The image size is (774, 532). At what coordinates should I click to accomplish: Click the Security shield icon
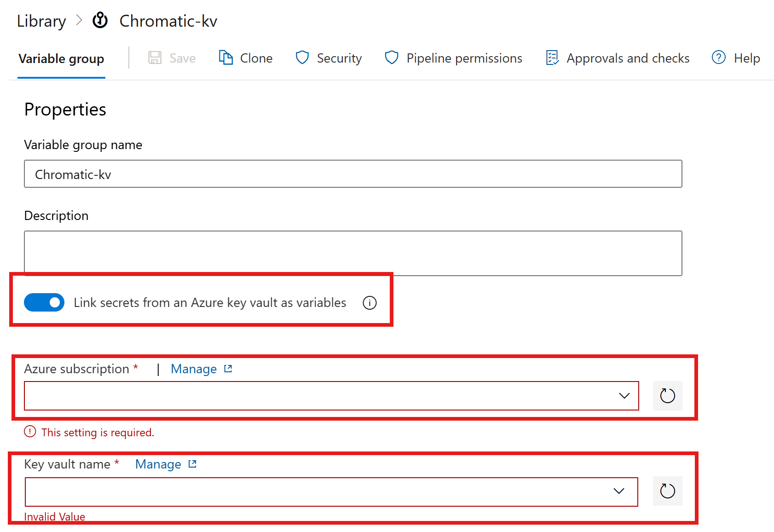[x=302, y=58]
